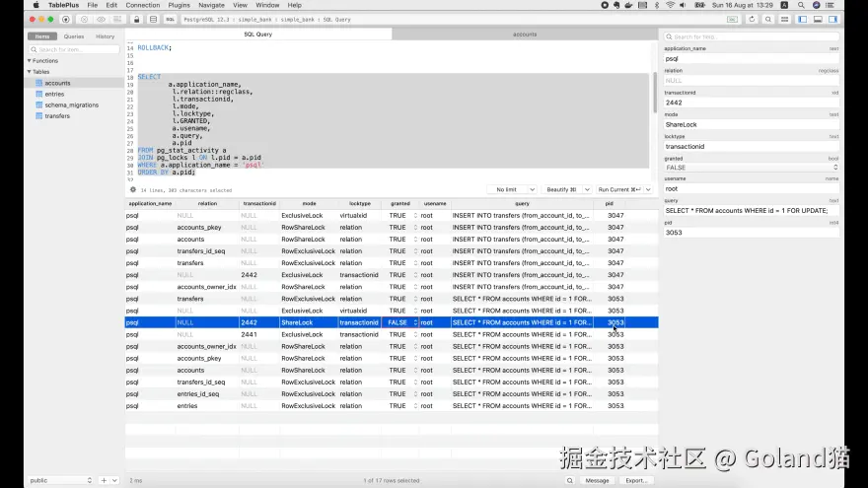Click the database list icon in toolbar
The image size is (868, 488).
pyautogui.click(x=153, y=20)
